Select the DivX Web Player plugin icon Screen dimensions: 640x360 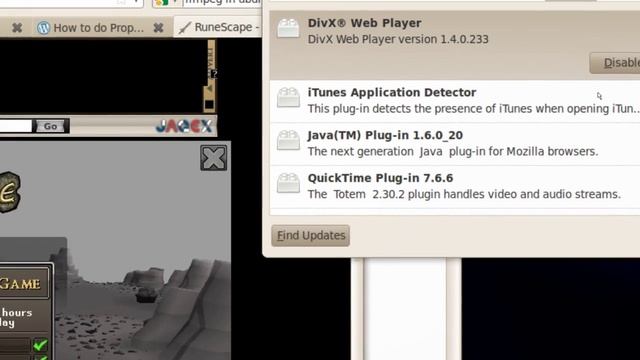pyautogui.click(x=288, y=29)
